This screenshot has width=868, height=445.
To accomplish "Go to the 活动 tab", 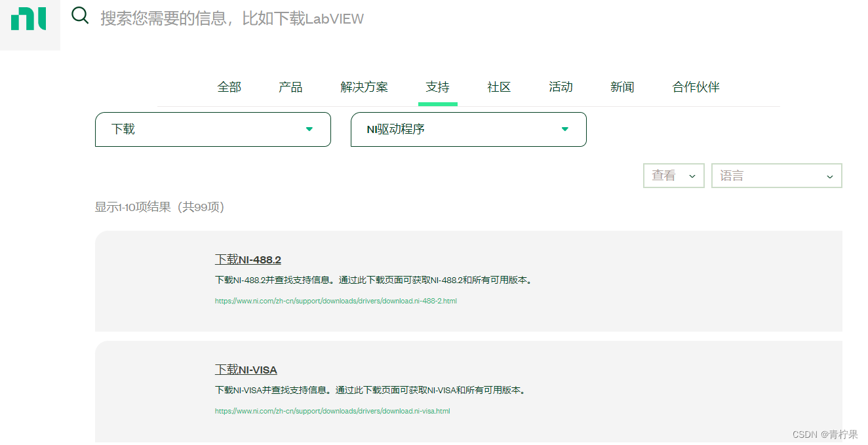I will click(561, 87).
